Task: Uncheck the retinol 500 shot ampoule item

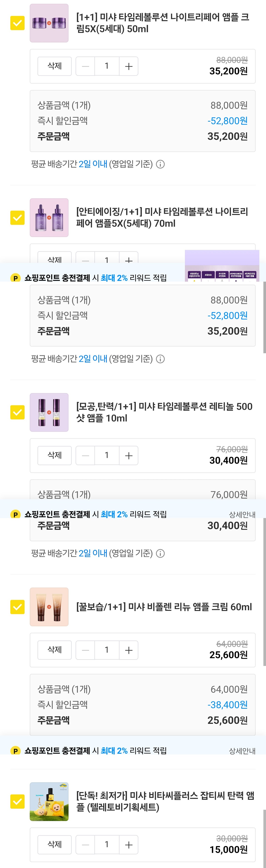Action: click(x=18, y=412)
